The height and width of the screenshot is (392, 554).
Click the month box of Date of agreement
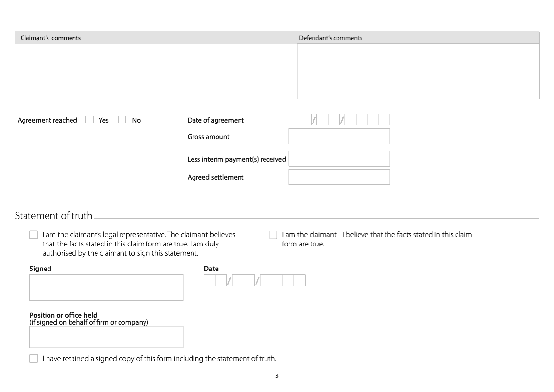click(x=328, y=120)
